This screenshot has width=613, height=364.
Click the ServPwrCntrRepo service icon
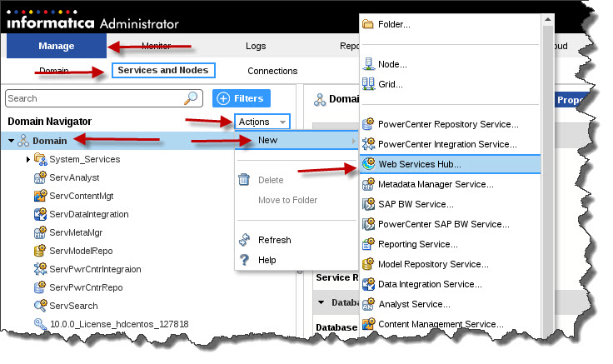tap(40, 287)
